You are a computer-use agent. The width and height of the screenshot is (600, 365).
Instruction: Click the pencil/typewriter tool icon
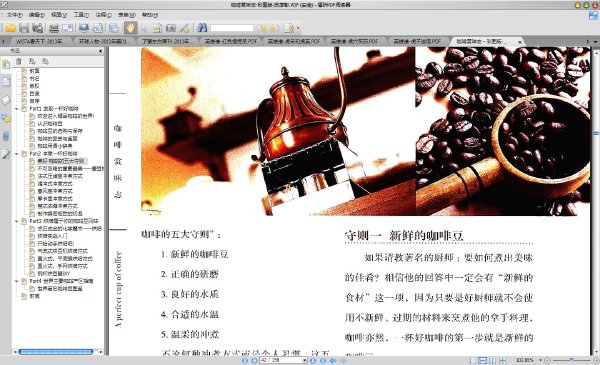[x=184, y=28]
